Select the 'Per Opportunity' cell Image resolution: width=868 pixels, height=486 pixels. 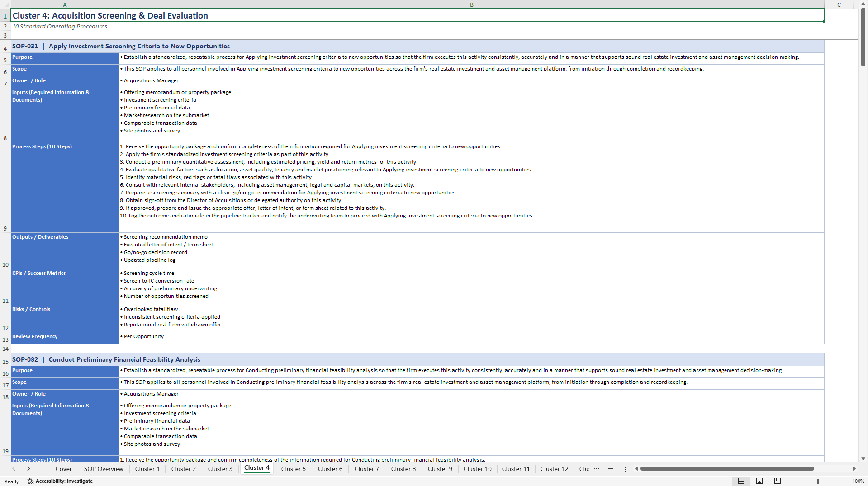471,338
